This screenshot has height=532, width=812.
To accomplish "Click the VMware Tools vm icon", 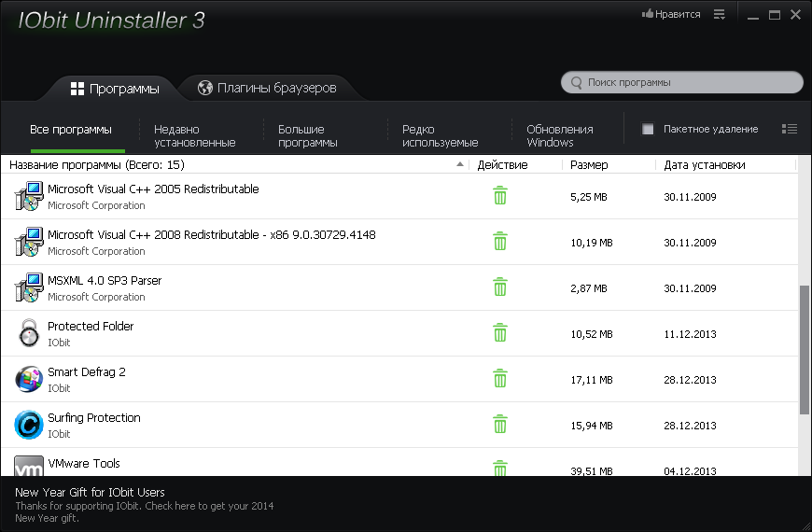I will point(29,466).
